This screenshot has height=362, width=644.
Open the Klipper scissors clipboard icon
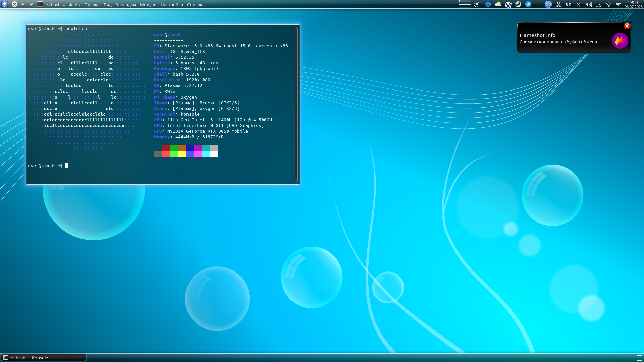click(x=558, y=4)
